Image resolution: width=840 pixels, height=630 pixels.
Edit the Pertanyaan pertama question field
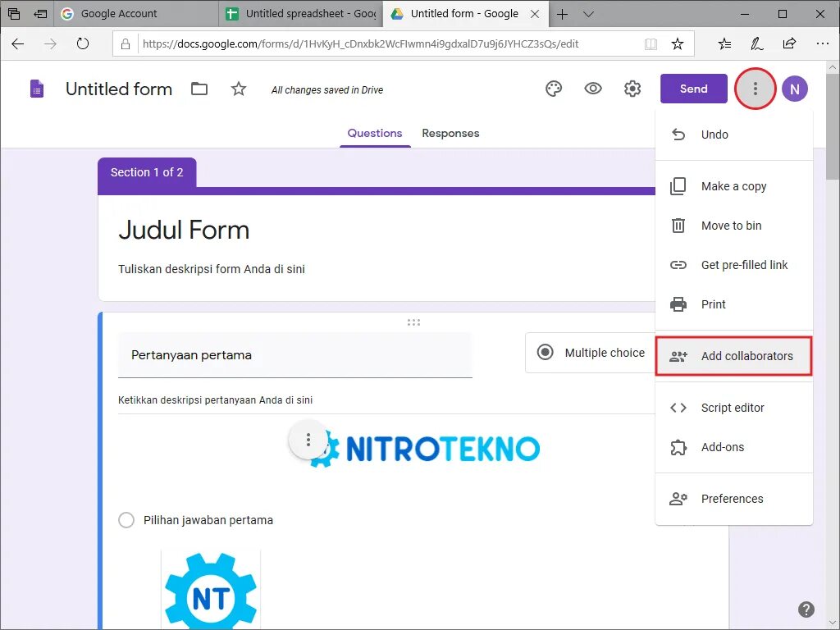pyautogui.click(x=295, y=354)
